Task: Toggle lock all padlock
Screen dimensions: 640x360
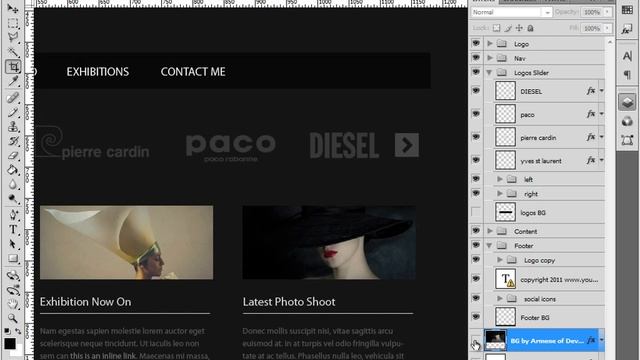Action: click(530, 28)
